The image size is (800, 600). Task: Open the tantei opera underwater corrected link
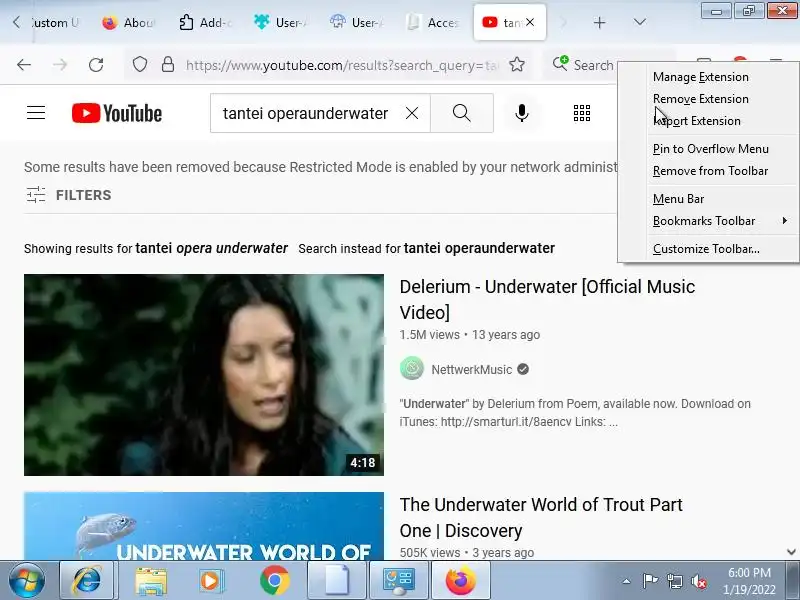211,248
